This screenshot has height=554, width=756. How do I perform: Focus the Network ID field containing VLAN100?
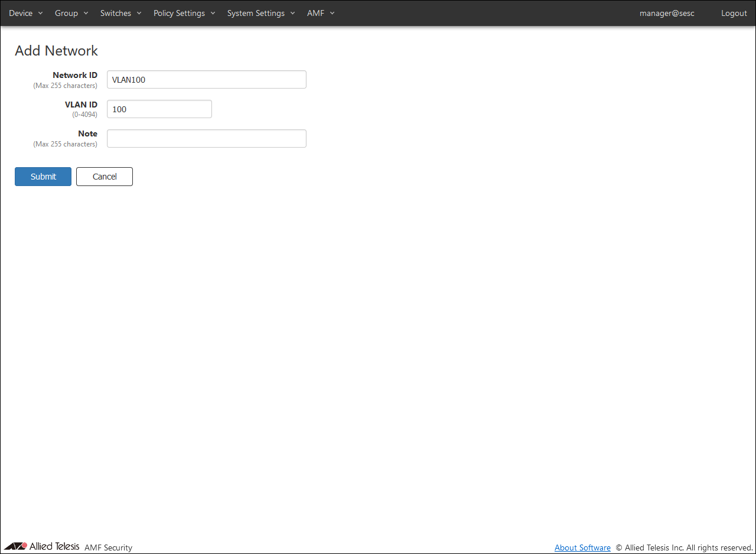(x=206, y=80)
